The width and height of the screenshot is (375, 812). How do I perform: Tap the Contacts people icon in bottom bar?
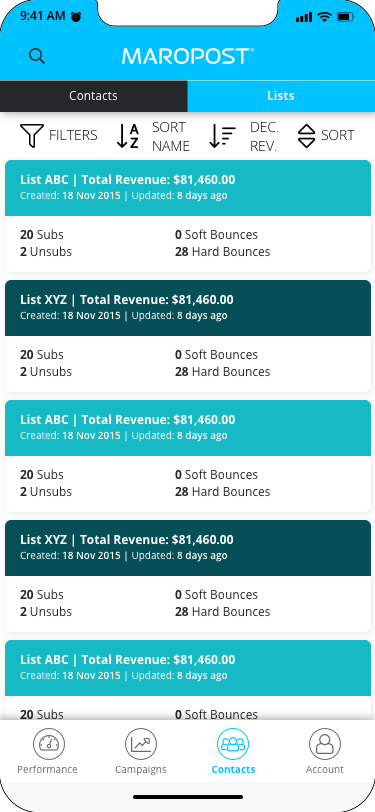click(233, 744)
